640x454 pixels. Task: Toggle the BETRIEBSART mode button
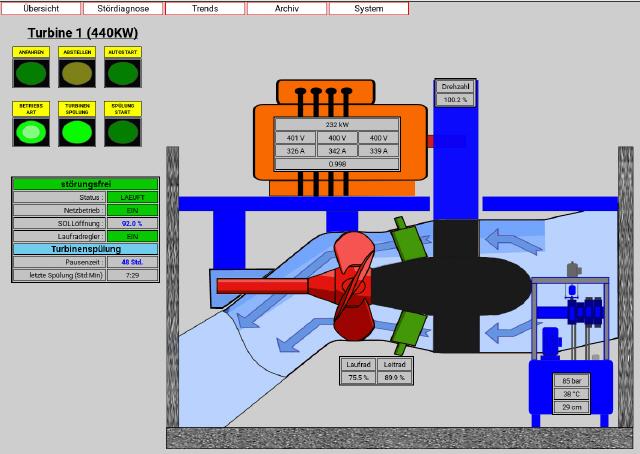click(x=30, y=132)
